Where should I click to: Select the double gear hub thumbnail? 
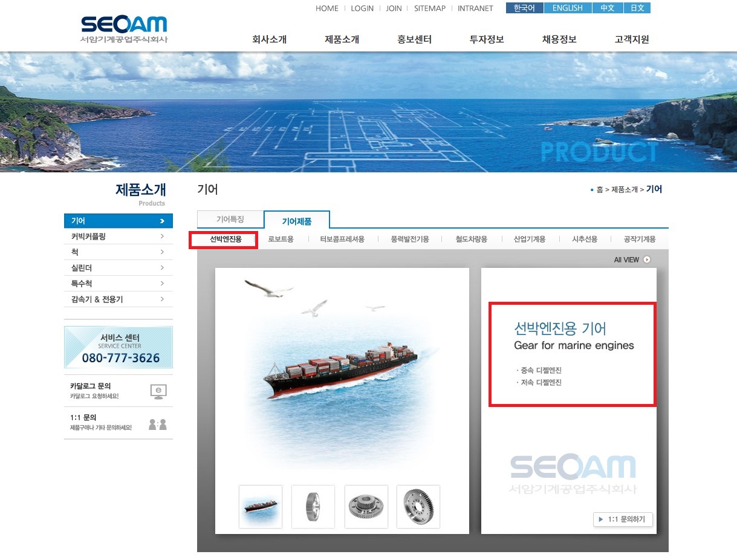366,506
